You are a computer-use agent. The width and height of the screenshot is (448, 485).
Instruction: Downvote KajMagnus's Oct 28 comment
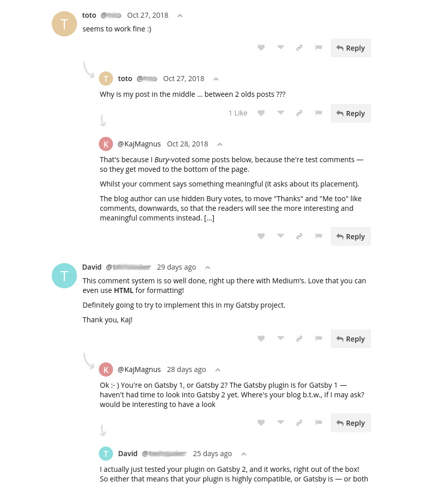[280, 236]
